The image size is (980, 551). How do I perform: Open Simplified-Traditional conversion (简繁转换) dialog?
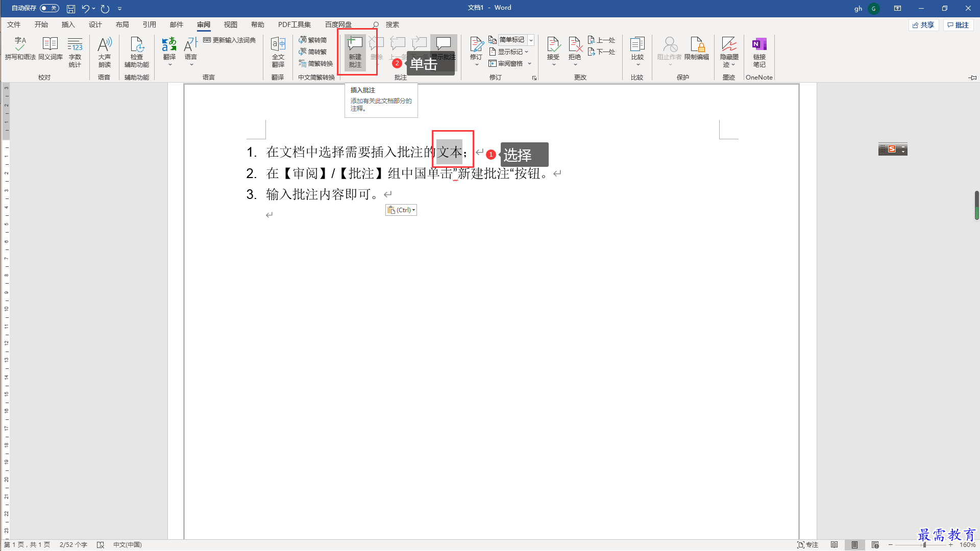316,63
